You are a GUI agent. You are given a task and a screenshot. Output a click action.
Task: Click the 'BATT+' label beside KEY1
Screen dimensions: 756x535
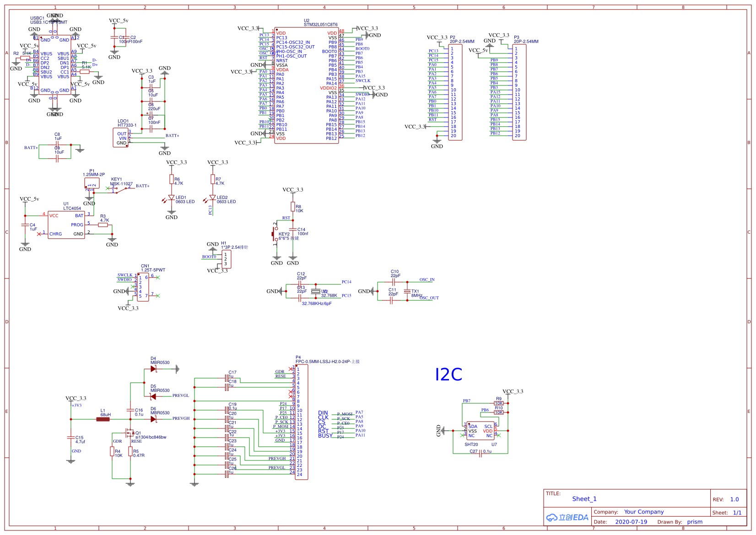143,186
